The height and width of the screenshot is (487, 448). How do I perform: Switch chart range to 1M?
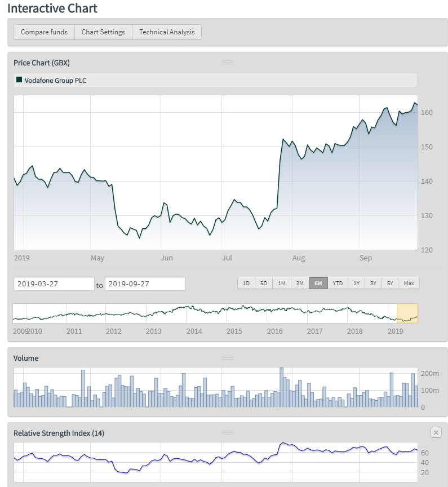point(282,283)
